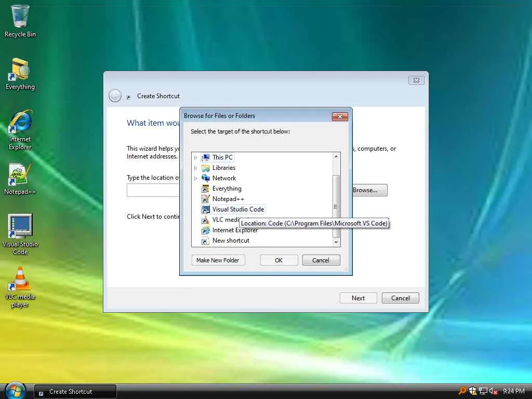Open the network tray icon
Screen dimensions: 532x399
coord(483,391)
